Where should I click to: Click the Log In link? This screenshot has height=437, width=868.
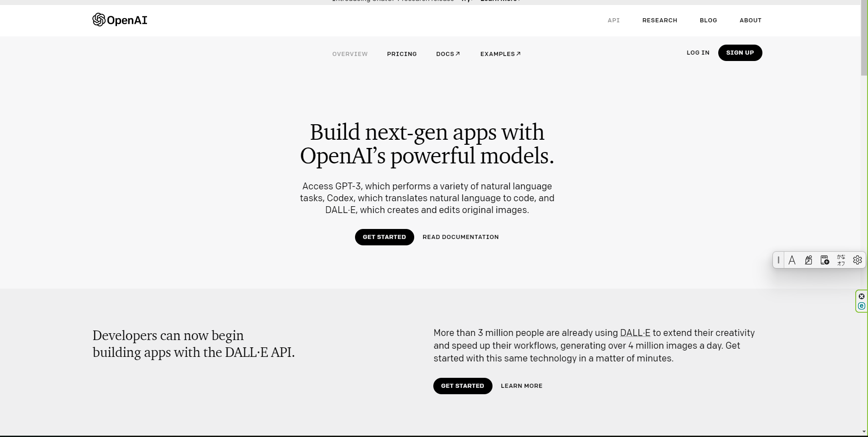tap(698, 53)
